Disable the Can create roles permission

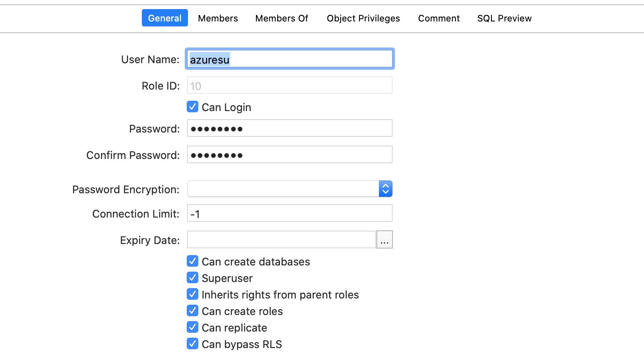click(192, 310)
